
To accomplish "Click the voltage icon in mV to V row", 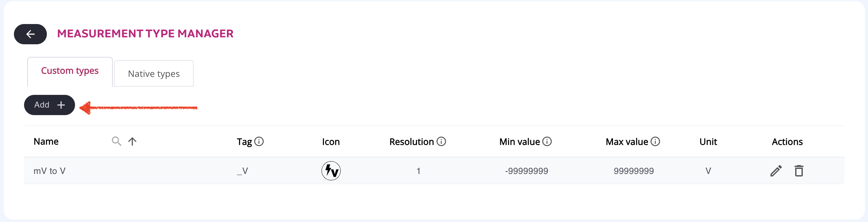I will 331,171.
